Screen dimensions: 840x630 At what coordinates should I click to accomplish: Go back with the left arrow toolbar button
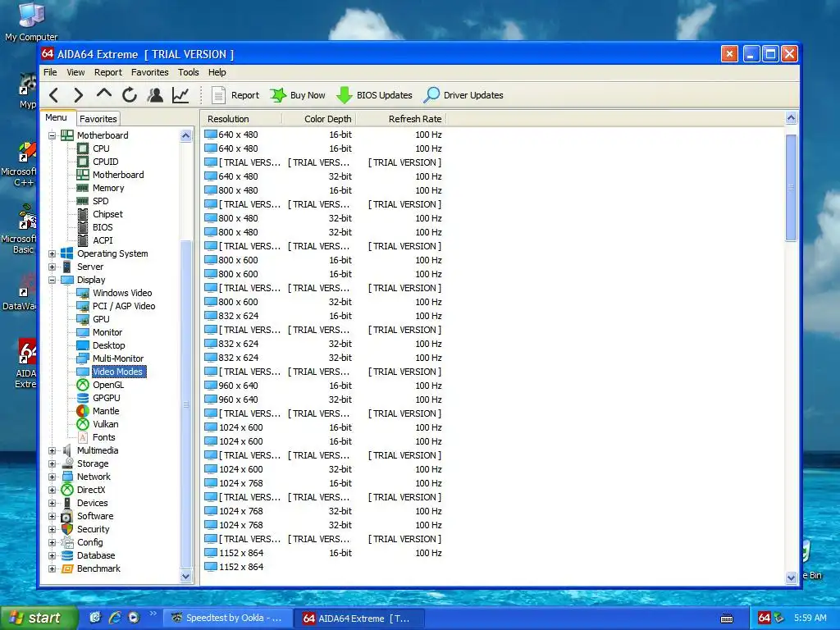pyautogui.click(x=53, y=95)
